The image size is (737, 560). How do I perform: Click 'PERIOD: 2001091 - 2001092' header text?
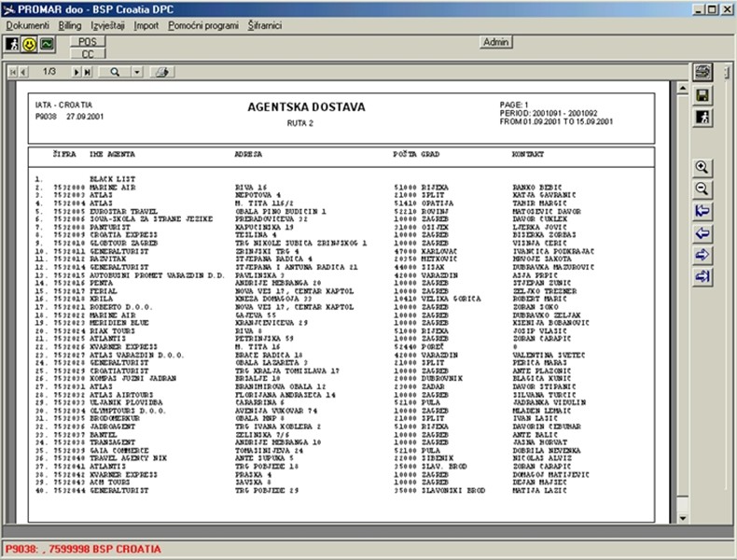tap(549, 113)
